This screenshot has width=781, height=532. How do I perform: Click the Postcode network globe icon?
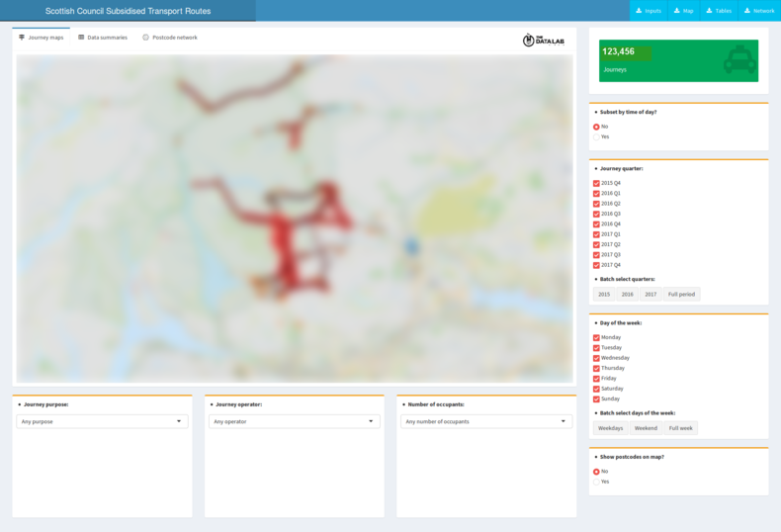point(145,38)
